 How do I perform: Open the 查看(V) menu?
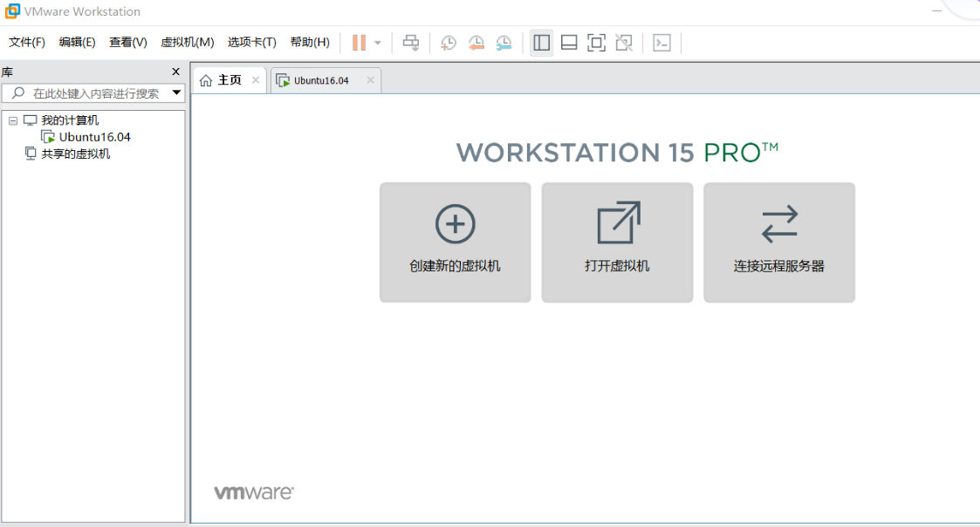tap(128, 42)
